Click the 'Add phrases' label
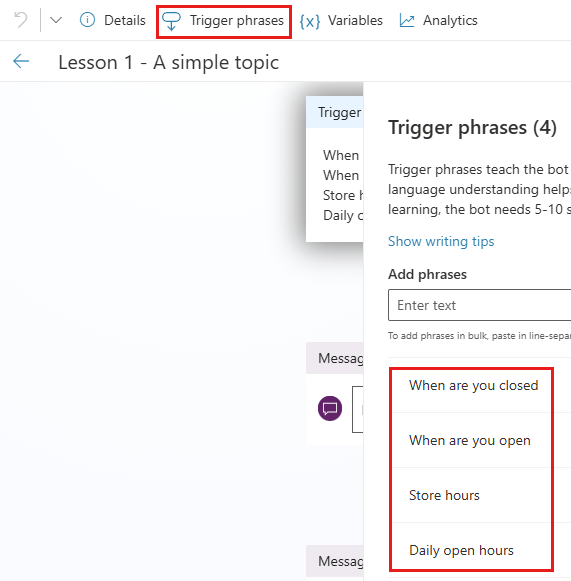The height and width of the screenshot is (581, 571). coord(427,275)
